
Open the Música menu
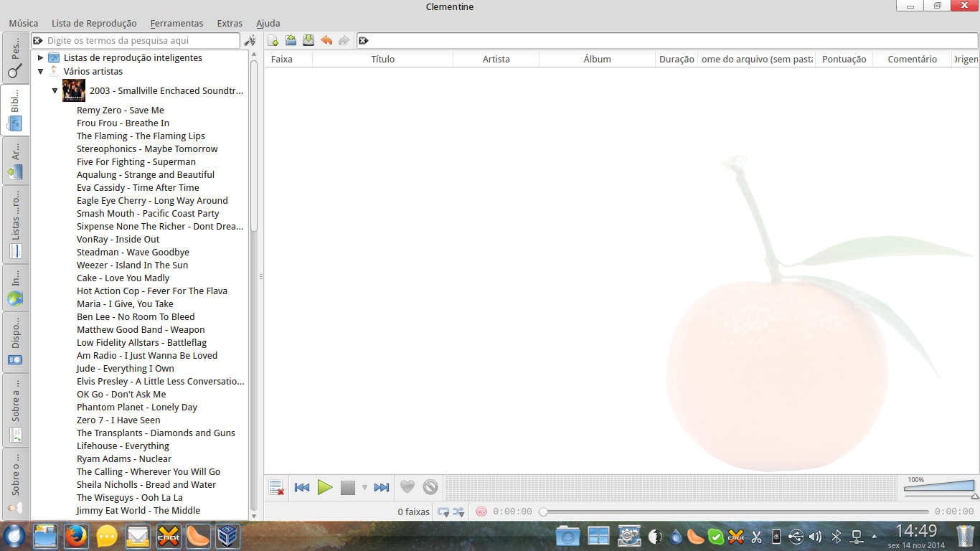pyautogui.click(x=24, y=24)
